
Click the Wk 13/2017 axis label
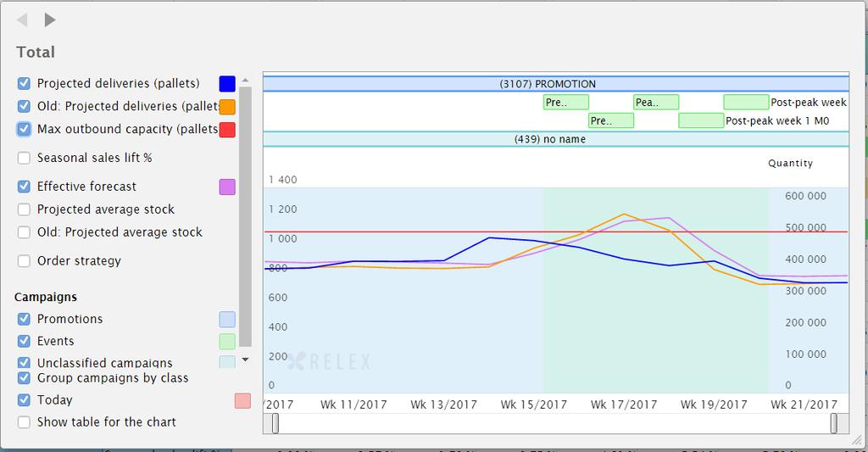pyautogui.click(x=443, y=405)
